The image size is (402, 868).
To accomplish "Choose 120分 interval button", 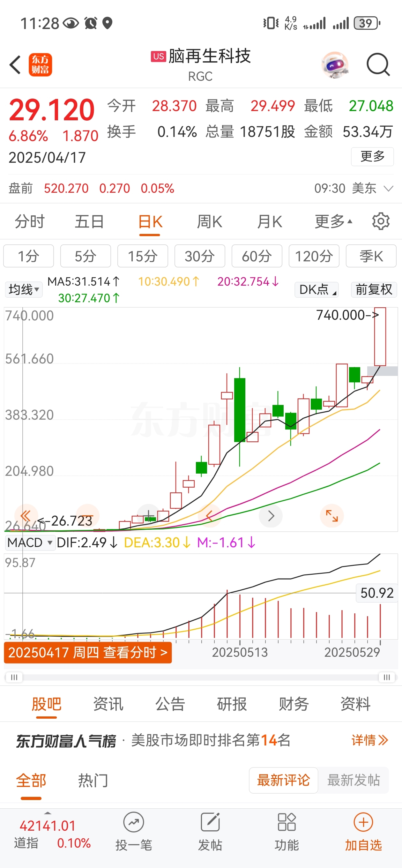I will [x=314, y=256].
